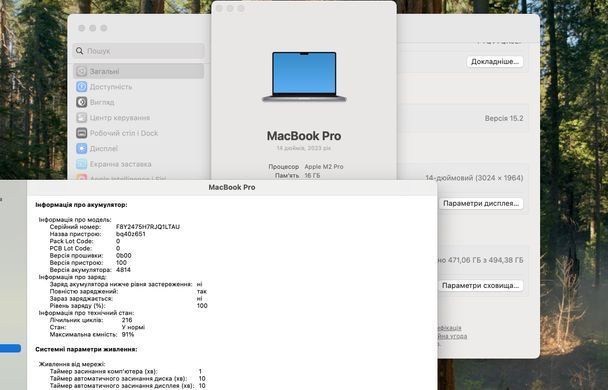This screenshot has height=390, width=608.
Task: Close the System Settings window
Action: pyautogui.click(x=81, y=28)
